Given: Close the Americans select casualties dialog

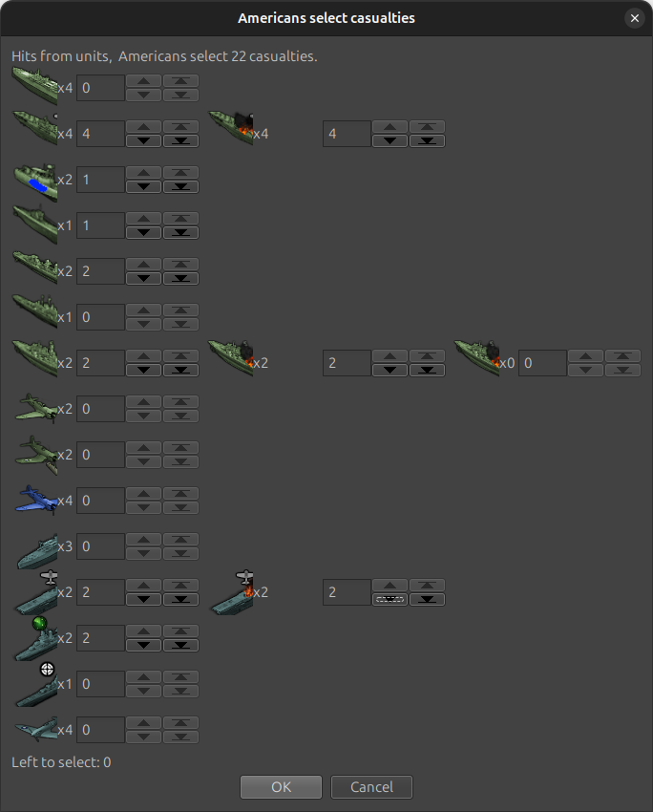Looking at the screenshot, I should click(x=634, y=18).
